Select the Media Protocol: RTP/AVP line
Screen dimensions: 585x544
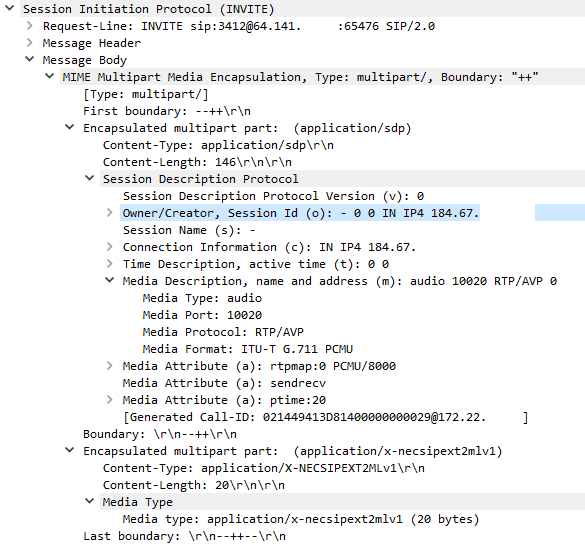223,332
